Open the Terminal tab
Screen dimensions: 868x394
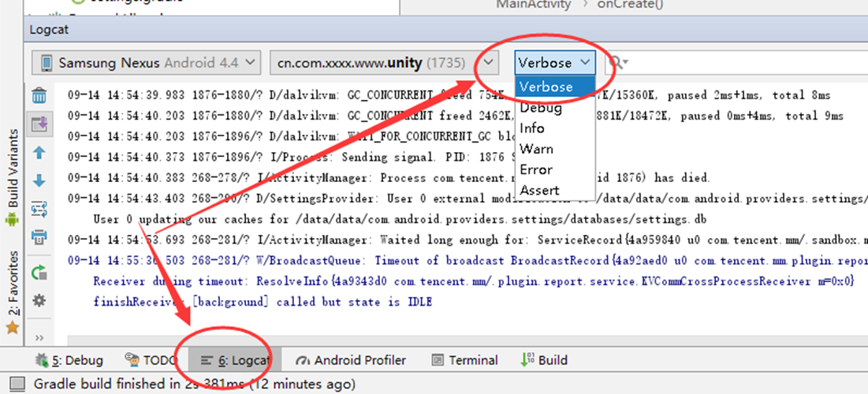point(464,360)
